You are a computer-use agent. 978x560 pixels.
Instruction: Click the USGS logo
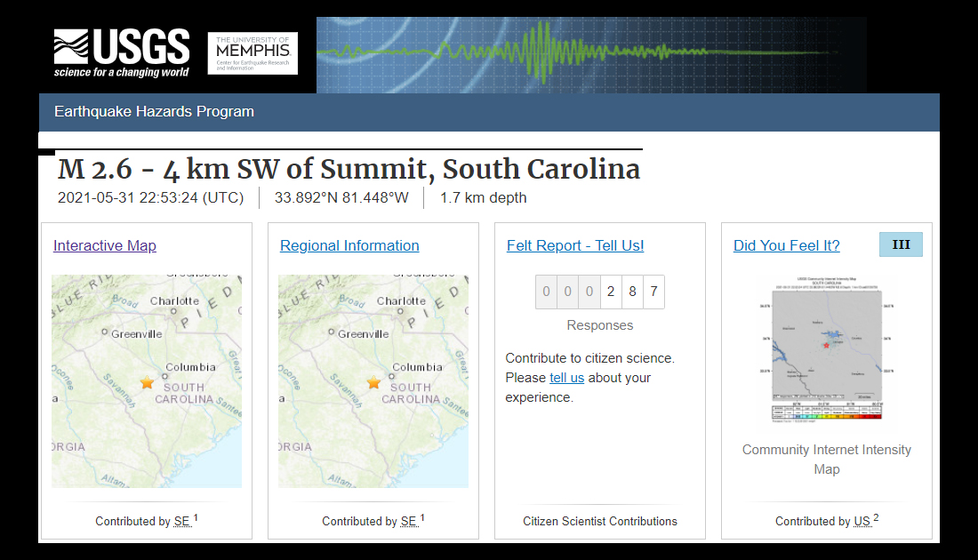[x=121, y=53]
